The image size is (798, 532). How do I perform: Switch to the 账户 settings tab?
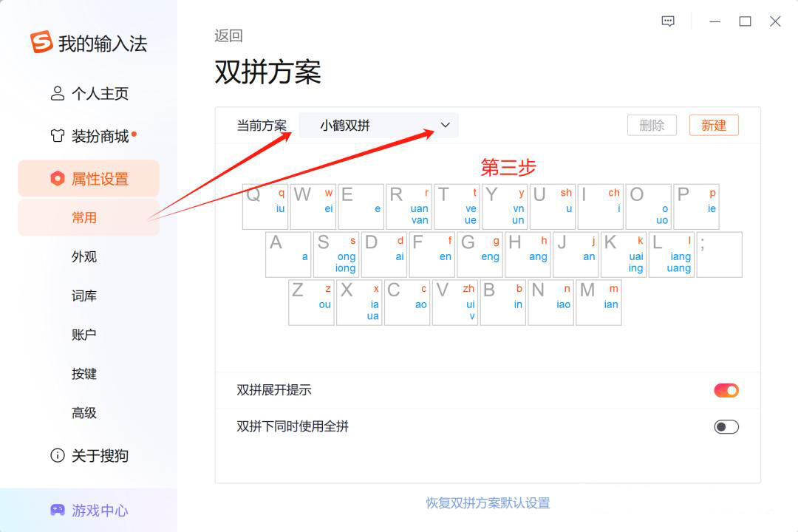[84, 335]
